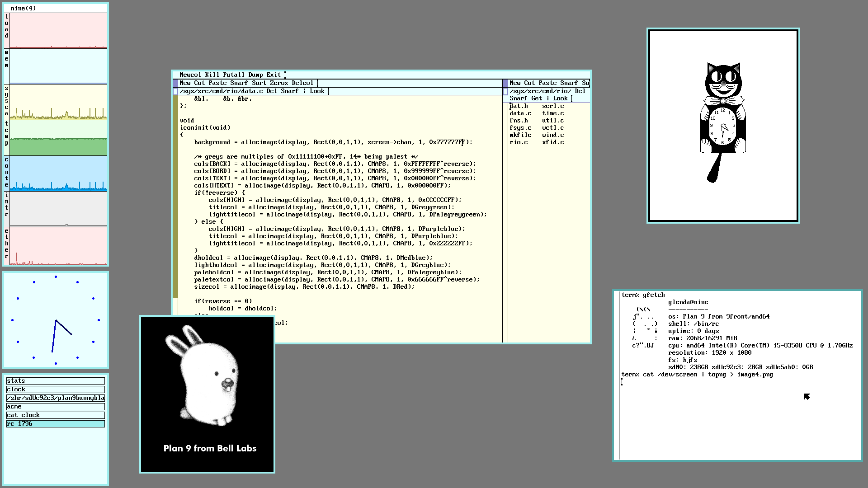
Task: Open wind.c from the directory listing
Action: click(553, 135)
